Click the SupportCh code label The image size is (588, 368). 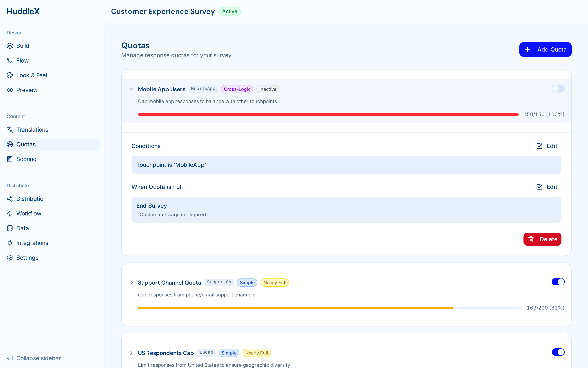coord(219,282)
